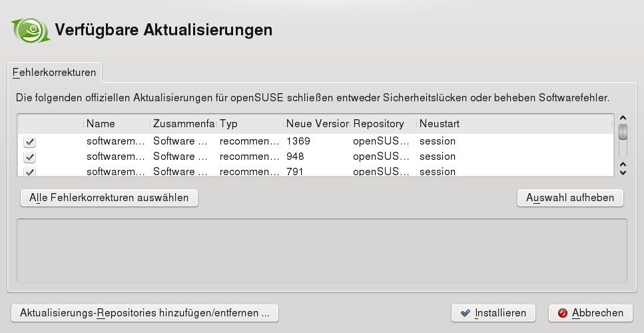
Task: Click the scroll-up arrow above the scrollbar
Action: [623, 117]
